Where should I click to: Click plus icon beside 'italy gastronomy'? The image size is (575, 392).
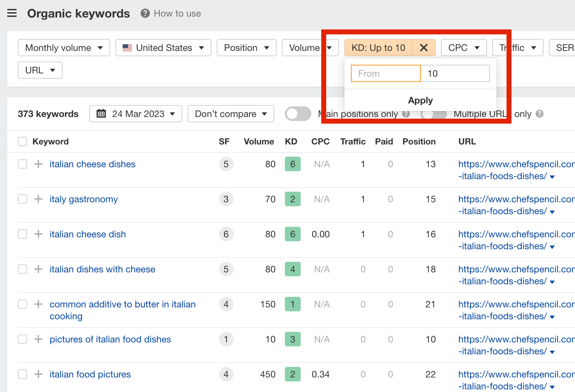[x=38, y=199]
